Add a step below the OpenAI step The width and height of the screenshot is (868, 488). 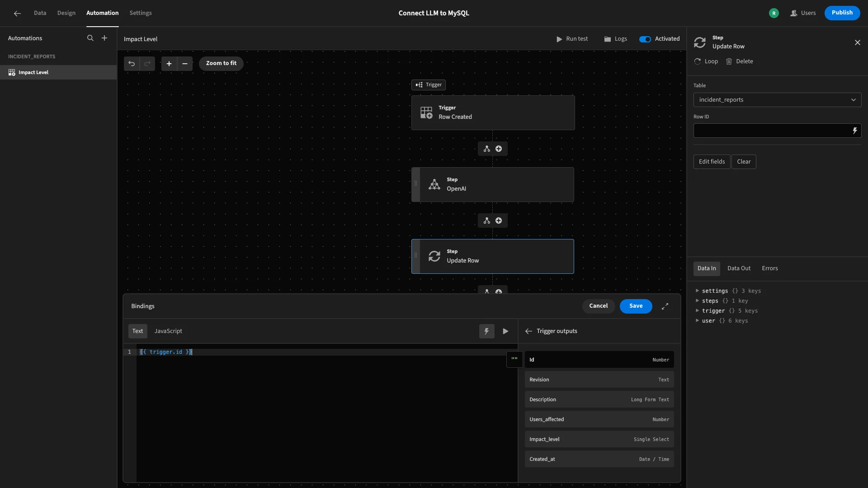(x=499, y=221)
